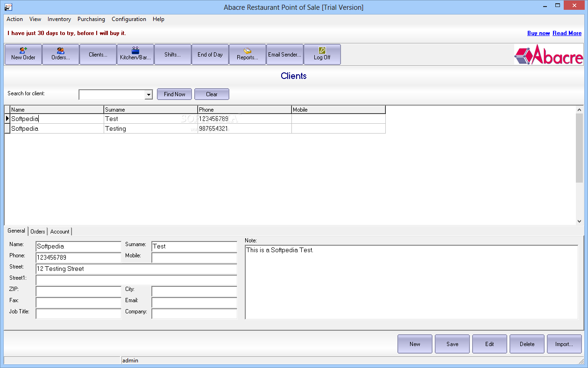Open the View menu
Viewport: 588px width, 368px height.
[x=35, y=19]
